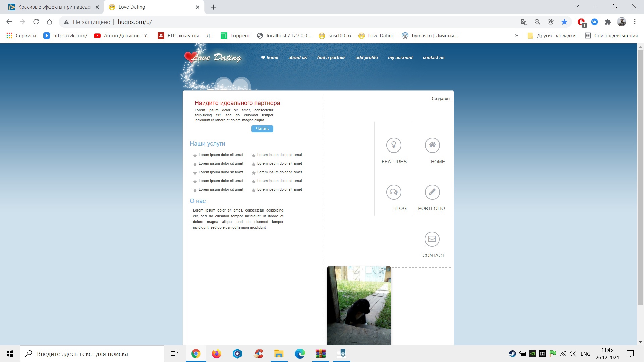Click the PORTFOLIO pencil icon
Viewport: 644px width, 362px height.
click(432, 192)
